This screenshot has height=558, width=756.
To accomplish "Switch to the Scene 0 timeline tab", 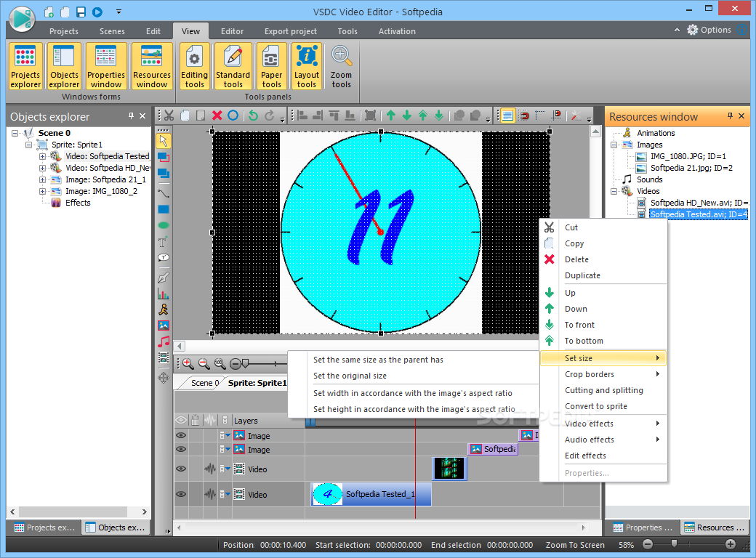I will [205, 383].
